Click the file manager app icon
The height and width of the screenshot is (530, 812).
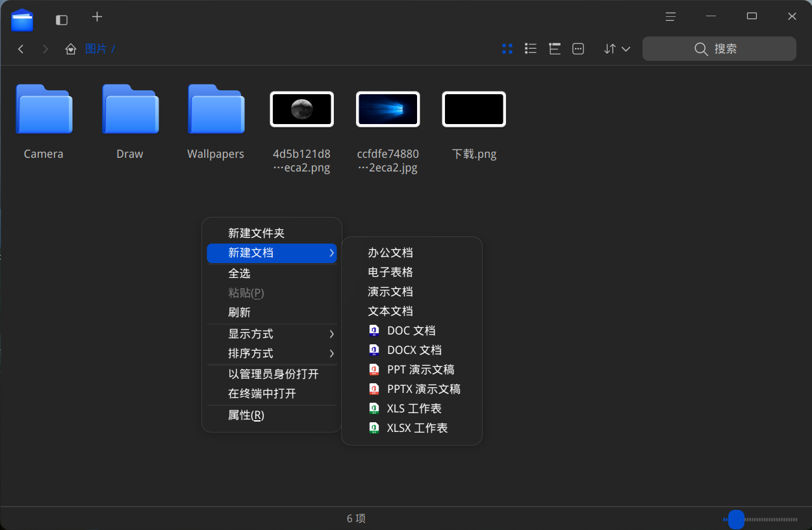[x=22, y=19]
